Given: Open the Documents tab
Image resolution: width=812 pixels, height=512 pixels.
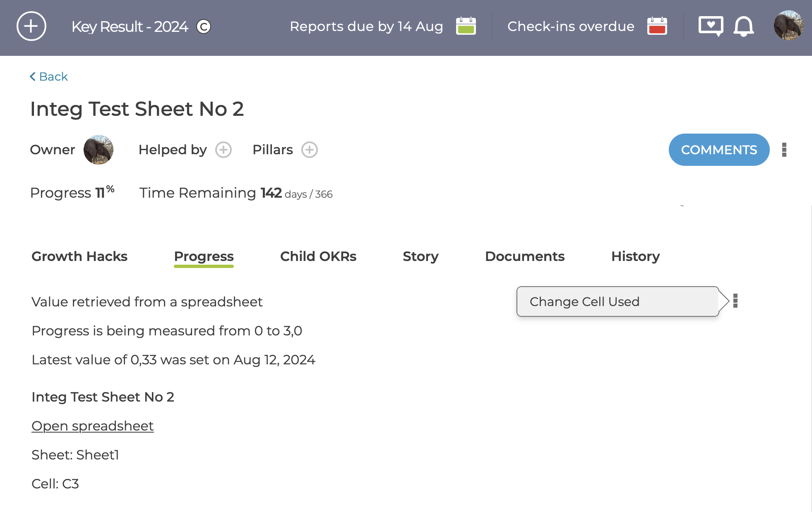Looking at the screenshot, I should click(x=525, y=256).
